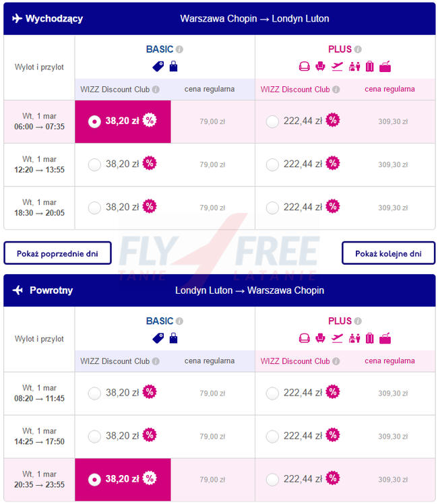Click the price tag icon under outbound BASIC

[x=158, y=66]
